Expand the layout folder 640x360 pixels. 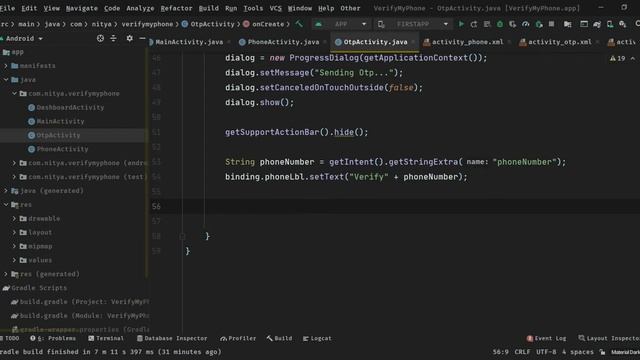click(x=14, y=232)
